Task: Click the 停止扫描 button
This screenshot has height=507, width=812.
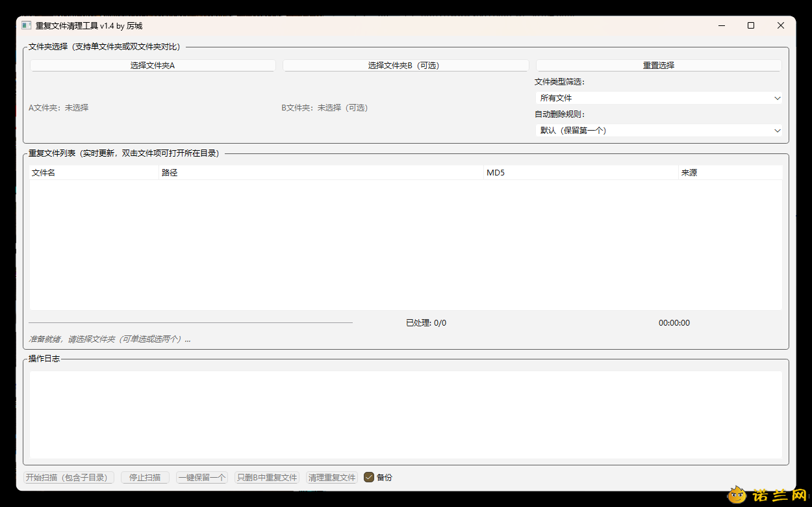Action: coord(145,478)
